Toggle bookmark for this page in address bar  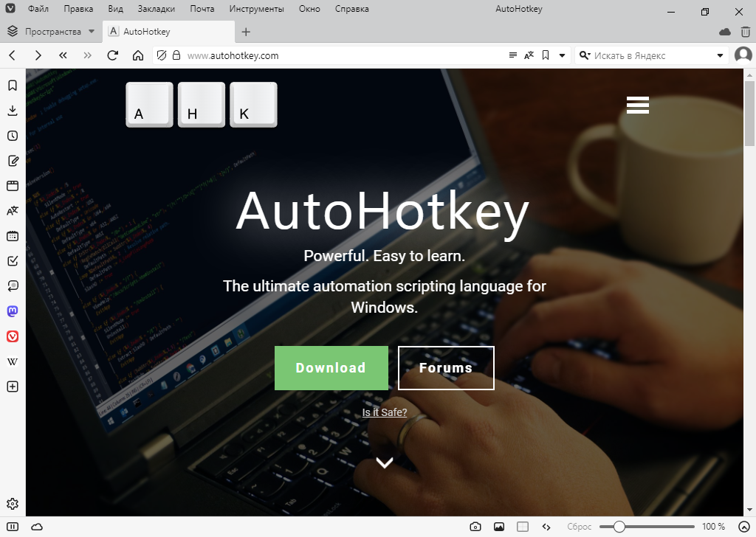pos(546,55)
